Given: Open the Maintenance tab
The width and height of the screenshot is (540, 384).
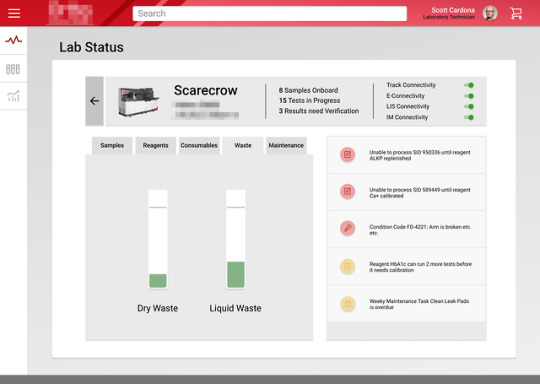Looking at the screenshot, I should [x=286, y=145].
